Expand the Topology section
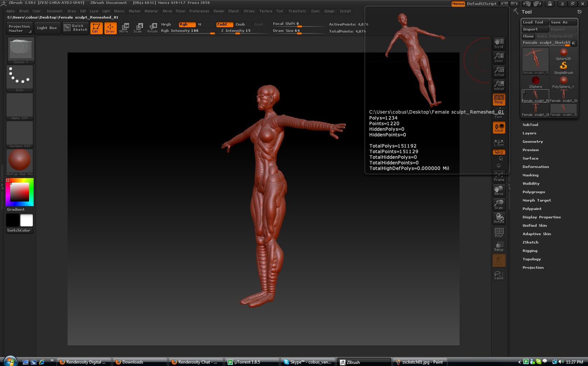Screen dimensions: 588x366 [x=532, y=259]
